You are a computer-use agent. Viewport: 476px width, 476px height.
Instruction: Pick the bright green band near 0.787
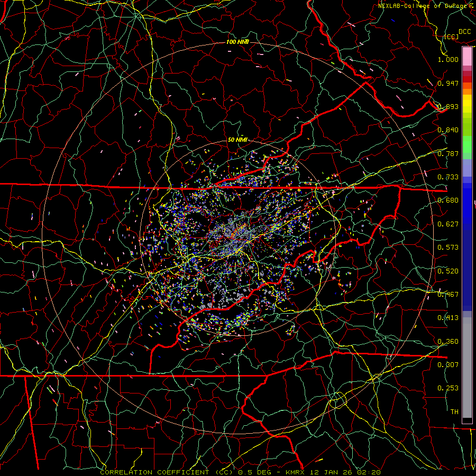click(467, 144)
